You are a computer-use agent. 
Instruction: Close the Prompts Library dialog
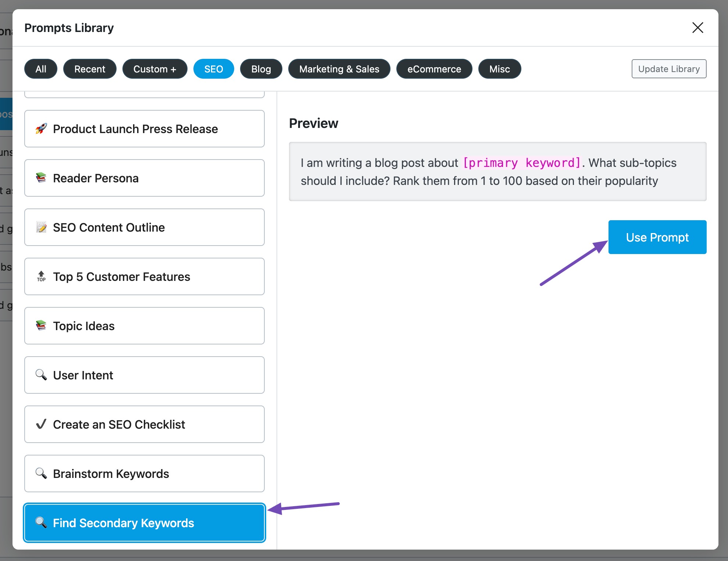pos(697,28)
